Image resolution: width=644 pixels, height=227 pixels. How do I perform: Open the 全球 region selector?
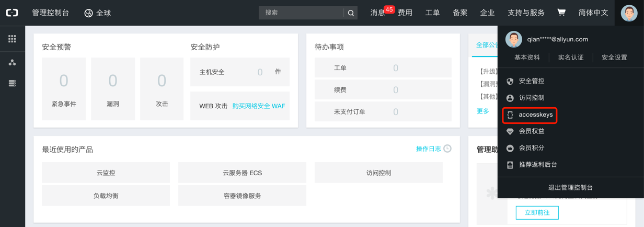click(x=98, y=13)
